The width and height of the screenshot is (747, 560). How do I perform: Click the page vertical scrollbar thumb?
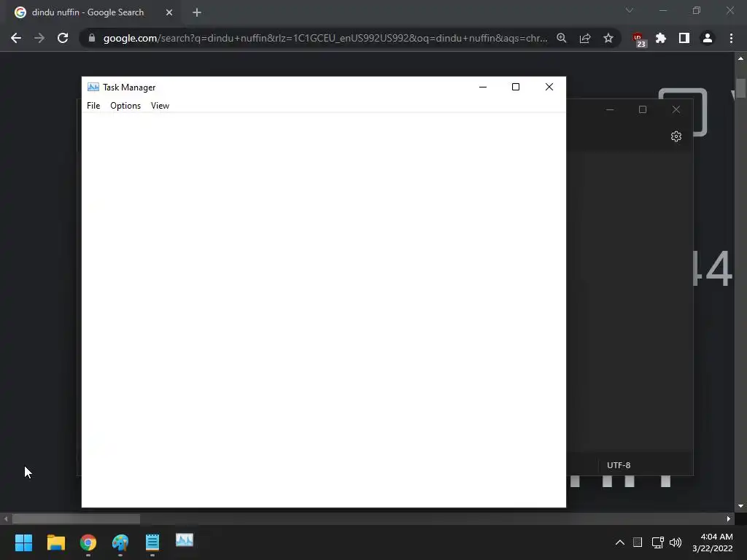tap(740, 88)
